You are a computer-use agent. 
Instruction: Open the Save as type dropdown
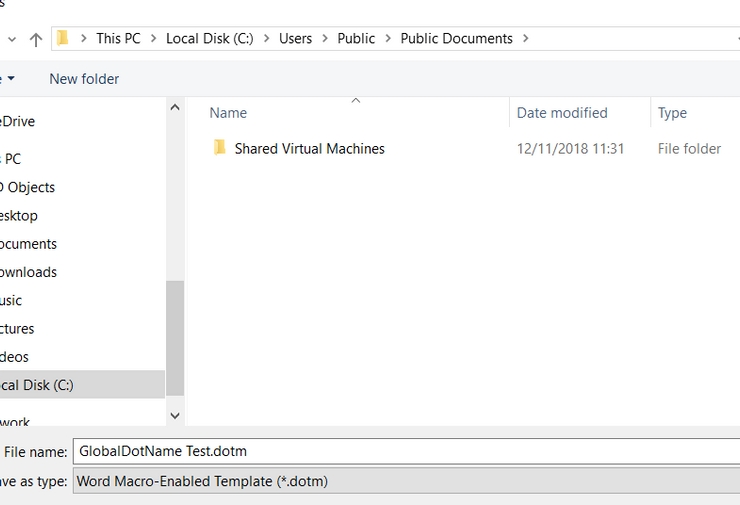tap(405, 481)
